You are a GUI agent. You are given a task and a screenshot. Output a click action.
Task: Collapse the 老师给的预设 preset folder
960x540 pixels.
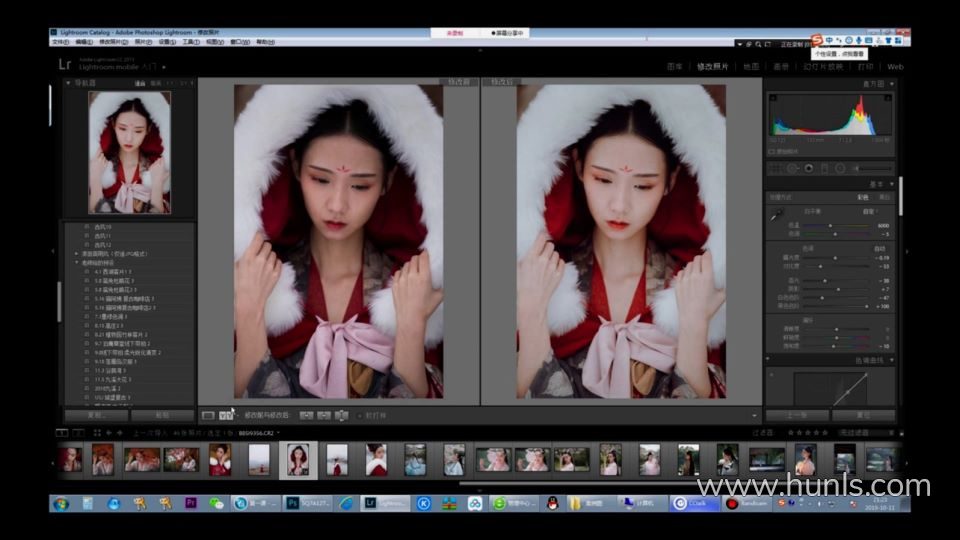pyautogui.click(x=77, y=263)
